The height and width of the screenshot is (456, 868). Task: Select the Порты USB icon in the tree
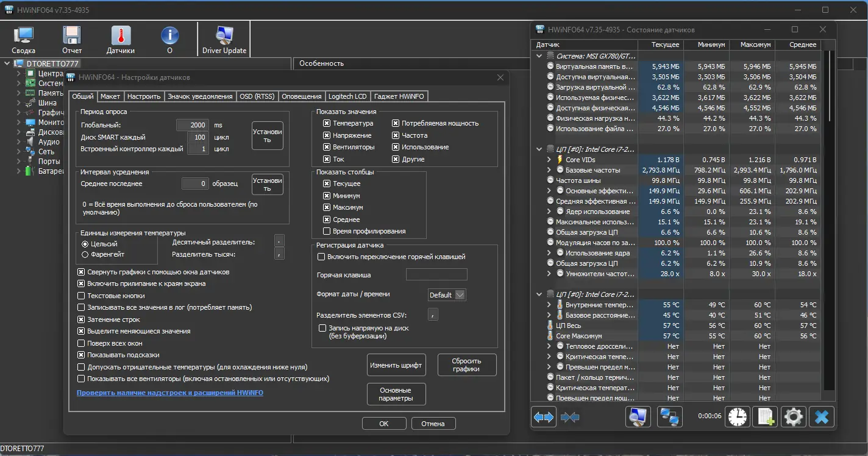pos(30,162)
